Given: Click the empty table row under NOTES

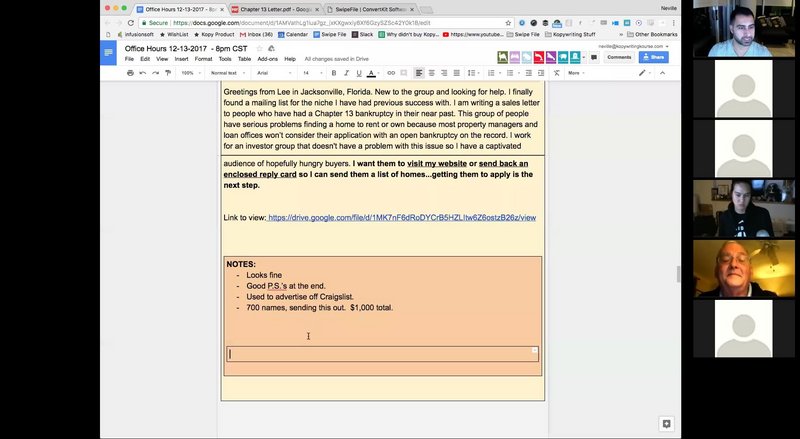Looking at the screenshot, I should pos(382,354).
